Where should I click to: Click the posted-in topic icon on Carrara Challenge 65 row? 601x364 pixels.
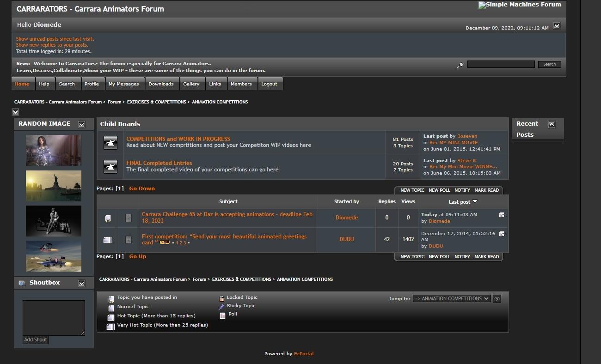pos(108,218)
